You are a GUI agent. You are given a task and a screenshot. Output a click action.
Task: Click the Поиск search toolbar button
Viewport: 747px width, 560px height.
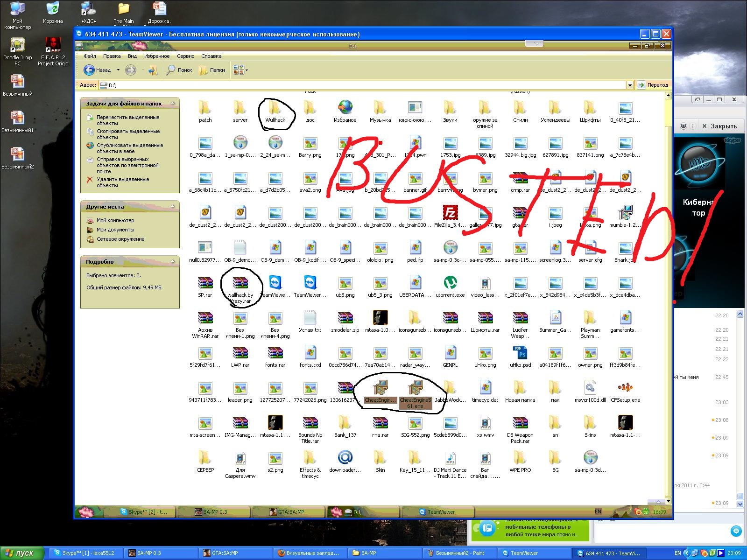click(179, 70)
